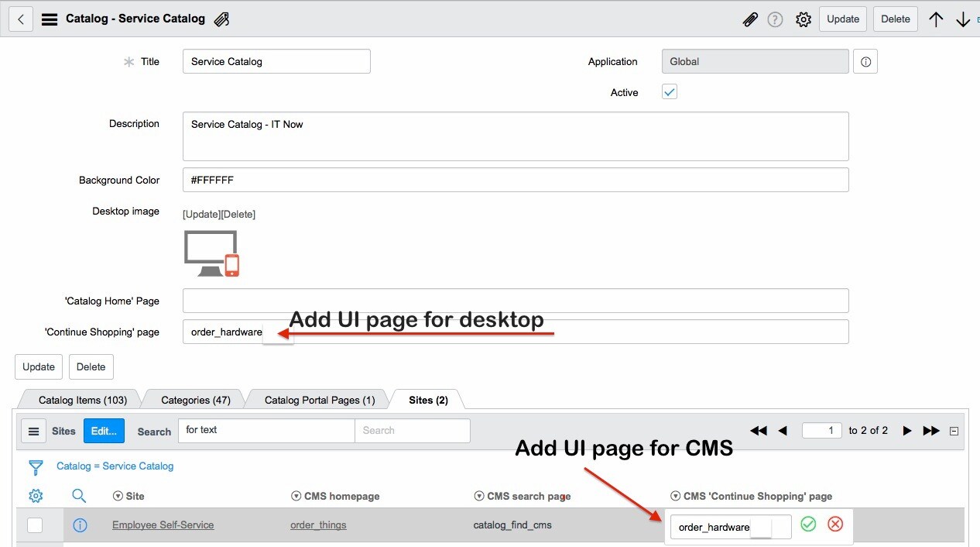Switch to Catalog Portal Pages (1) tab

pyautogui.click(x=320, y=400)
